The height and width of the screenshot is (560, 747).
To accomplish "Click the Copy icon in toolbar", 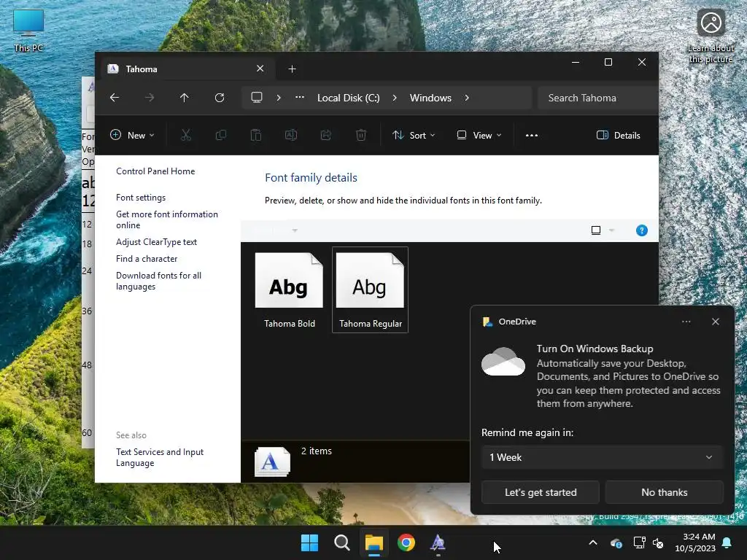I will click(x=221, y=135).
